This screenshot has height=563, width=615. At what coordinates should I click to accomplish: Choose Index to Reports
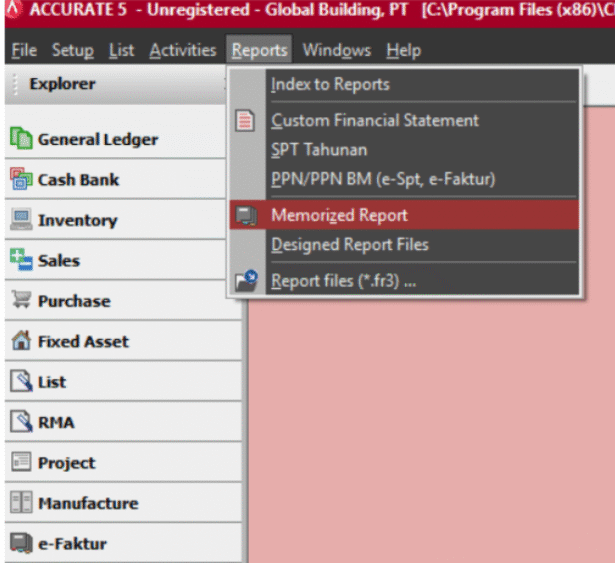point(404,84)
